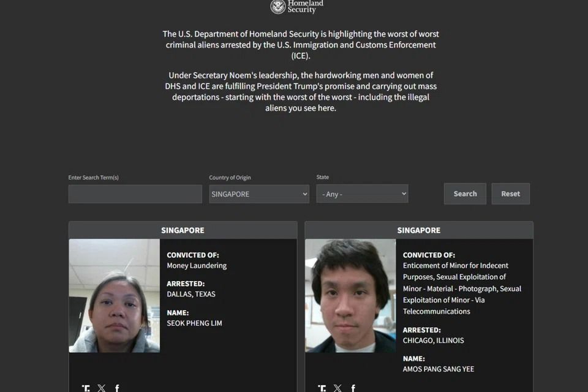Click Seok Pheng Lim's name
The height and width of the screenshot is (392, 588).
click(195, 323)
